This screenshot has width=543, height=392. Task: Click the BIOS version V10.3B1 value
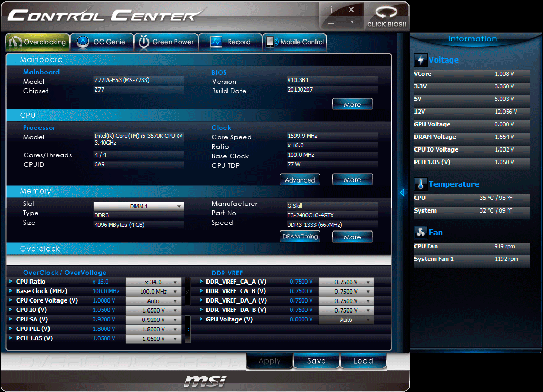point(332,81)
